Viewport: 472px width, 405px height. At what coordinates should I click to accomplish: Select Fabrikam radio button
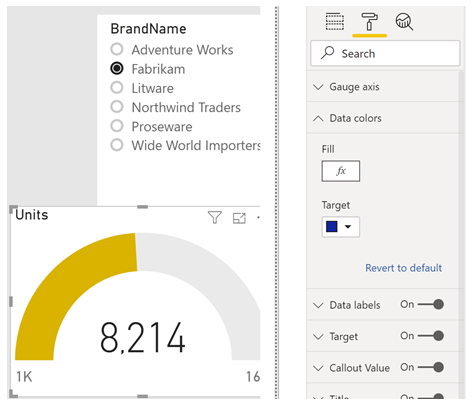(x=117, y=68)
